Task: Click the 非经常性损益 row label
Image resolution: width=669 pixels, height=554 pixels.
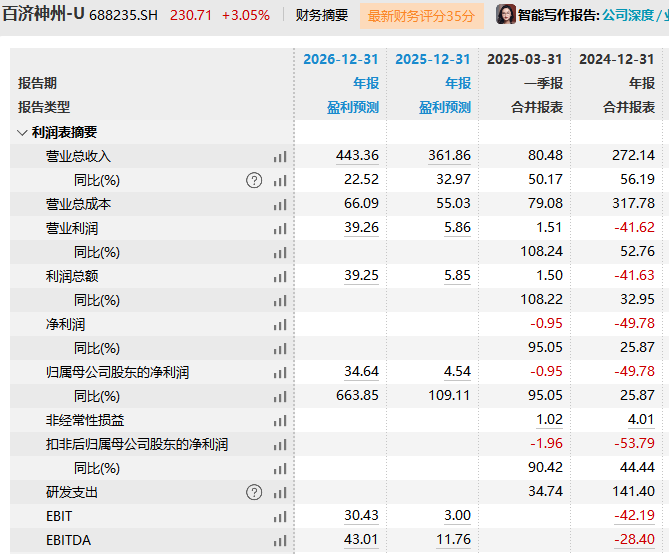Action: [x=85, y=420]
